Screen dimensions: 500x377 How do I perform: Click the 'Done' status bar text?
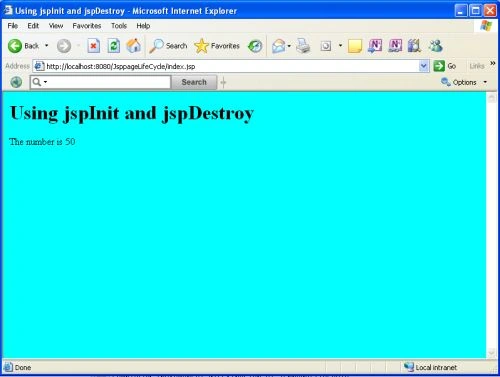[23, 368]
